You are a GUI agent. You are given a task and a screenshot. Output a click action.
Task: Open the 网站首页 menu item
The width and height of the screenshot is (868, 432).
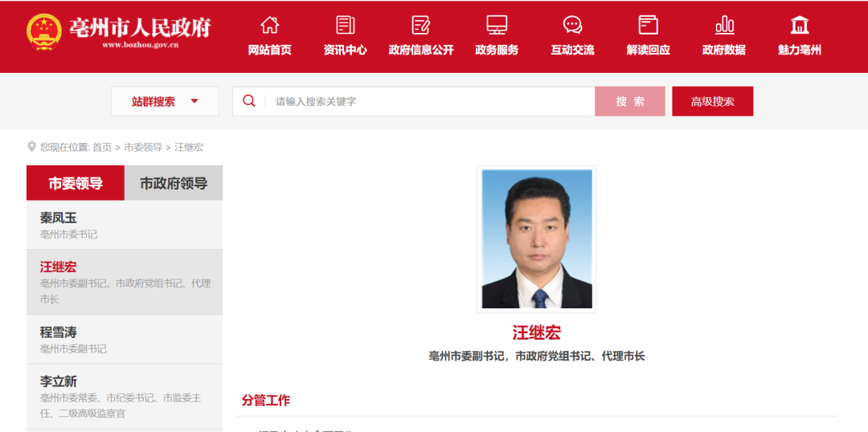pos(269,50)
